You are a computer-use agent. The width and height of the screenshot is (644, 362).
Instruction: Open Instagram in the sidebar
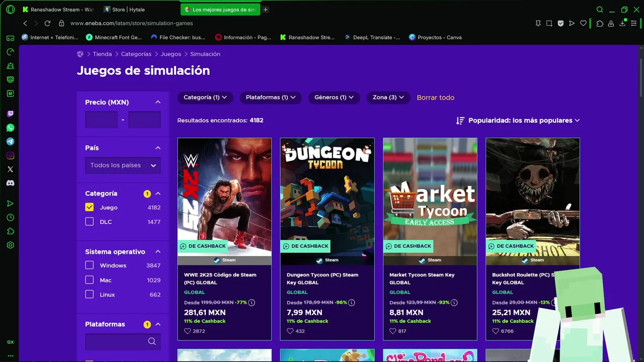(10, 155)
